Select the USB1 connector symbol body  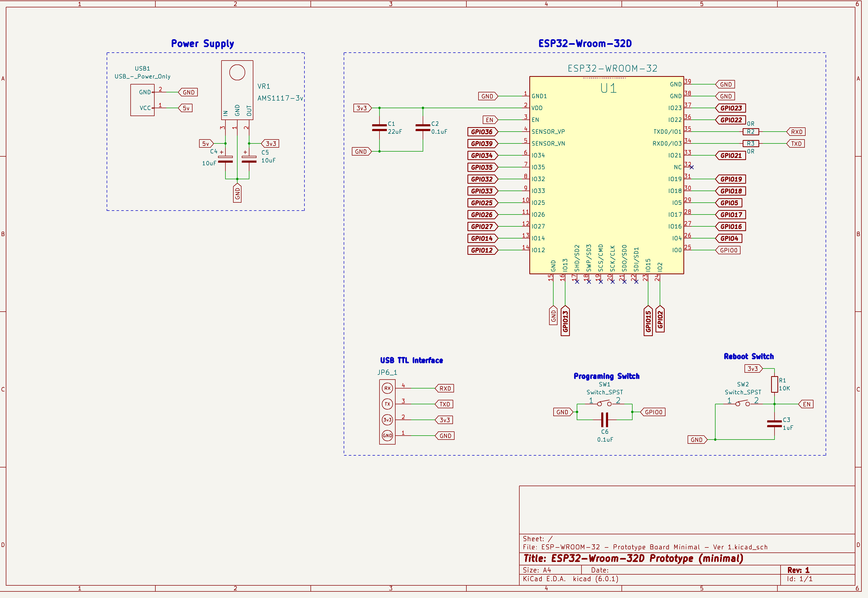pyautogui.click(x=142, y=100)
